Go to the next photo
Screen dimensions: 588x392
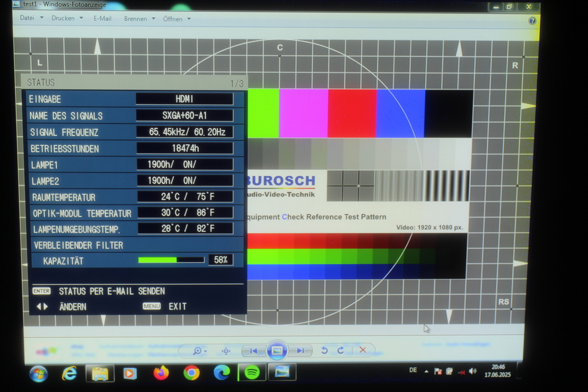300,351
